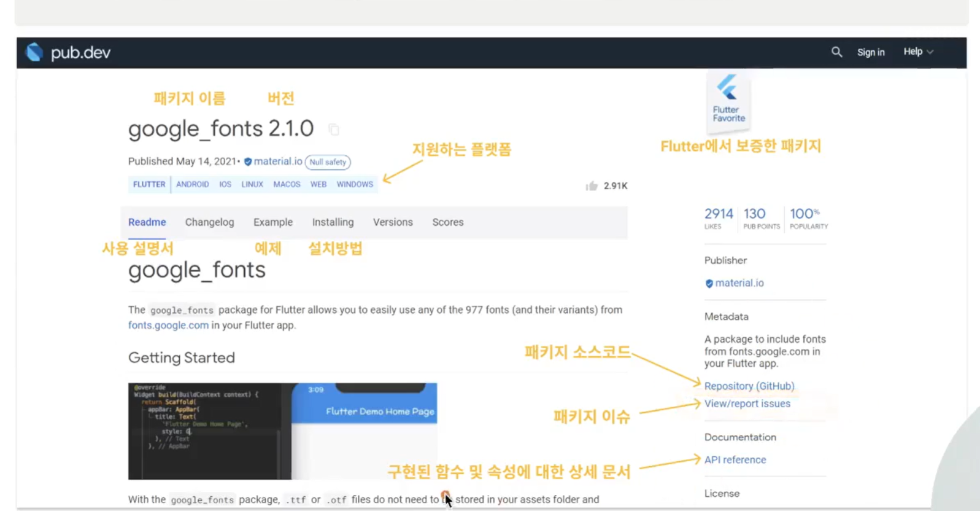This screenshot has width=980, height=511.
Task: Open material.io publisher link under title
Action: [x=278, y=162]
